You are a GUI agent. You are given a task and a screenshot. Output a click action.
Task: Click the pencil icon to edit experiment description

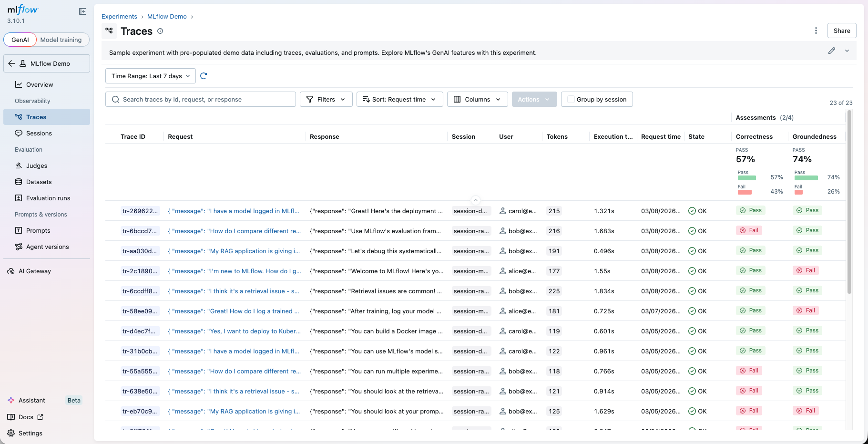point(832,51)
